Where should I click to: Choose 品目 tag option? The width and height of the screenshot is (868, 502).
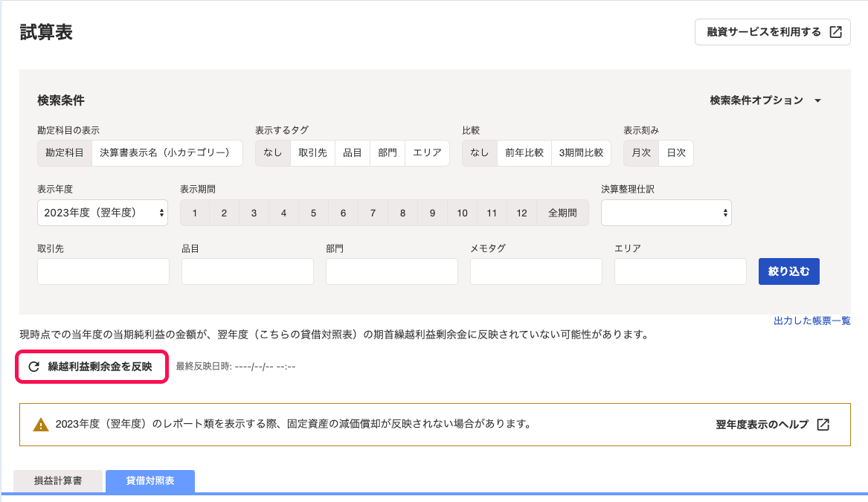[x=352, y=152]
